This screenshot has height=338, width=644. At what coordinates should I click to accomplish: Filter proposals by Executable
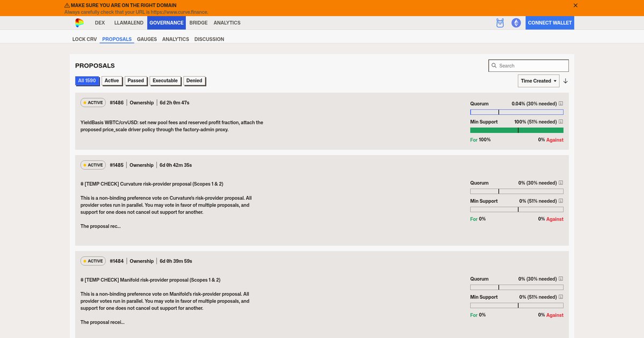(165, 81)
